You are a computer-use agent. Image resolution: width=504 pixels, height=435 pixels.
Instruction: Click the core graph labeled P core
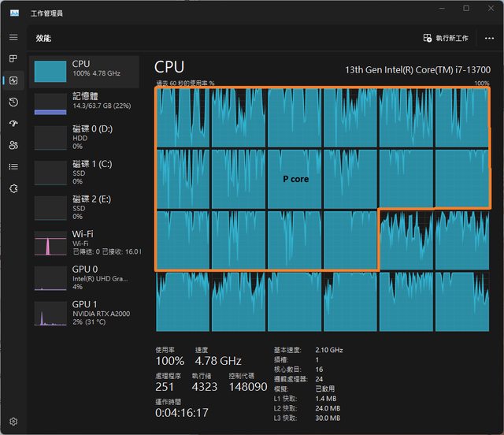point(295,179)
